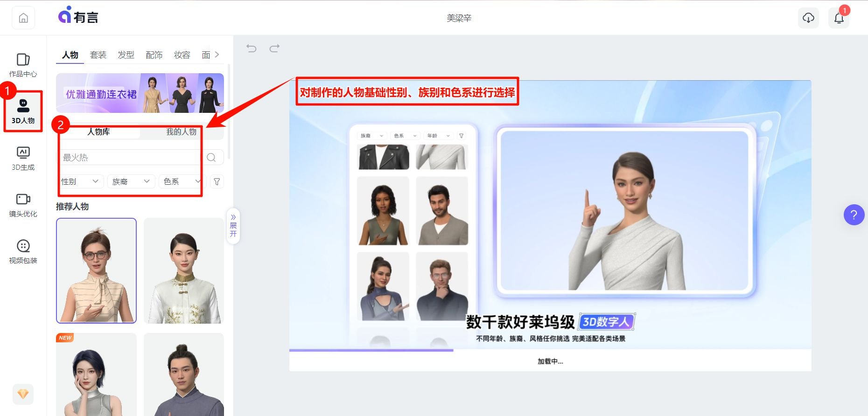This screenshot has width=868, height=416.
Task: Switch to 我的人物 toggle
Action: tap(181, 132)
